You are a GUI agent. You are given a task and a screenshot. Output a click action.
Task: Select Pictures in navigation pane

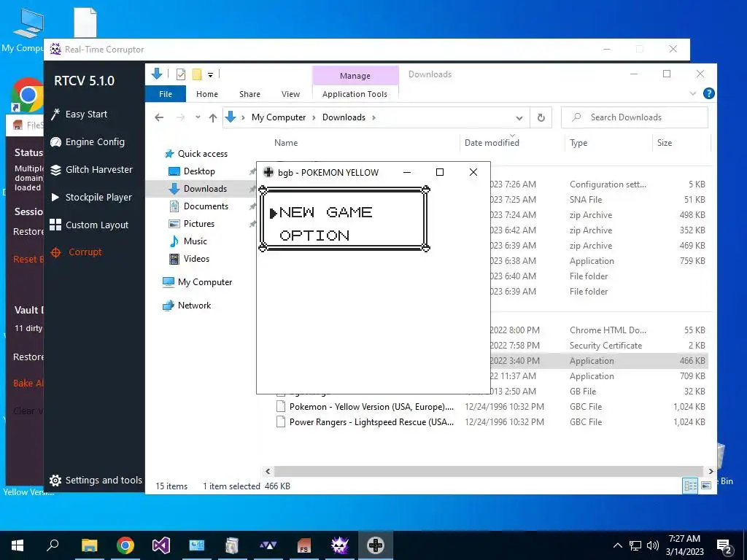[x=192, y=224]
